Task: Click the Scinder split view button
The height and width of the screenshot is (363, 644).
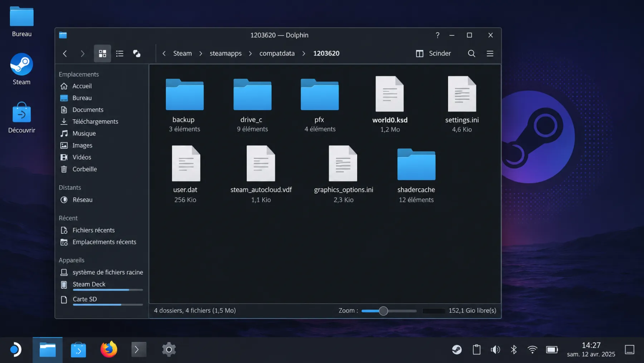Action: pos(433,53)
